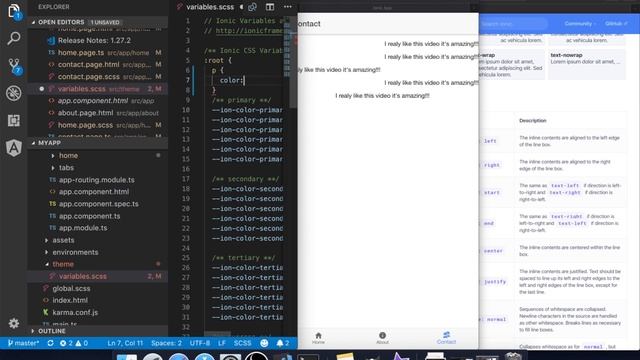The width and height of the screenshot is (640, 360).
Task: Open app-routing.module.ts file
Action: tap(96, 180)
